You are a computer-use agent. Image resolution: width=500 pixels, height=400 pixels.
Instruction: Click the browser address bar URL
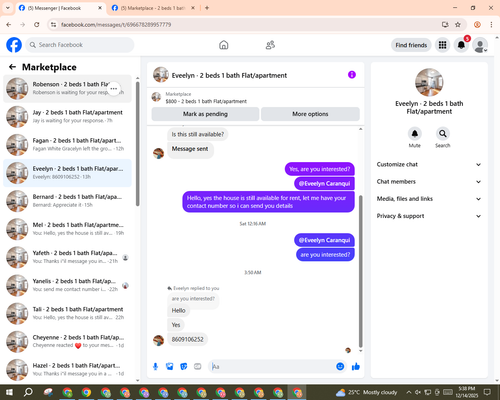[x=116, y=25]
